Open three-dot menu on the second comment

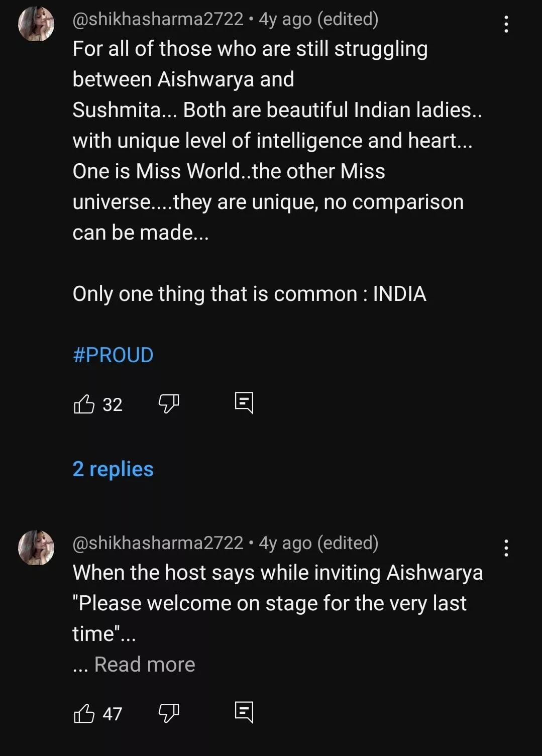pyautogui.click(x=506, y=548)
